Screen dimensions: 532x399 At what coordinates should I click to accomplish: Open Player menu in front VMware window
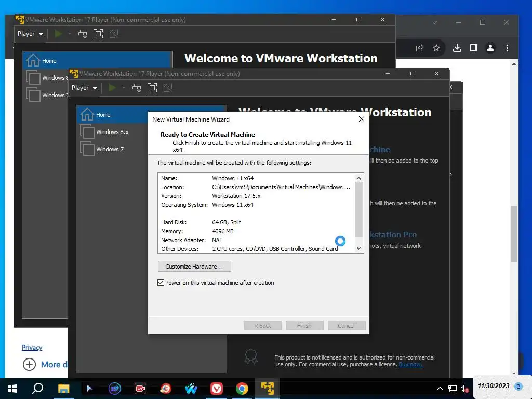pos(84,88)
